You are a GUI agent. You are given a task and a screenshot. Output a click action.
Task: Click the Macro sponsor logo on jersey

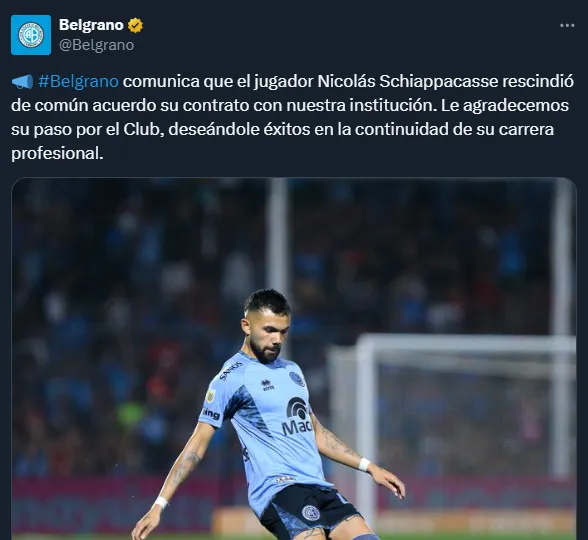coord(298,417)
